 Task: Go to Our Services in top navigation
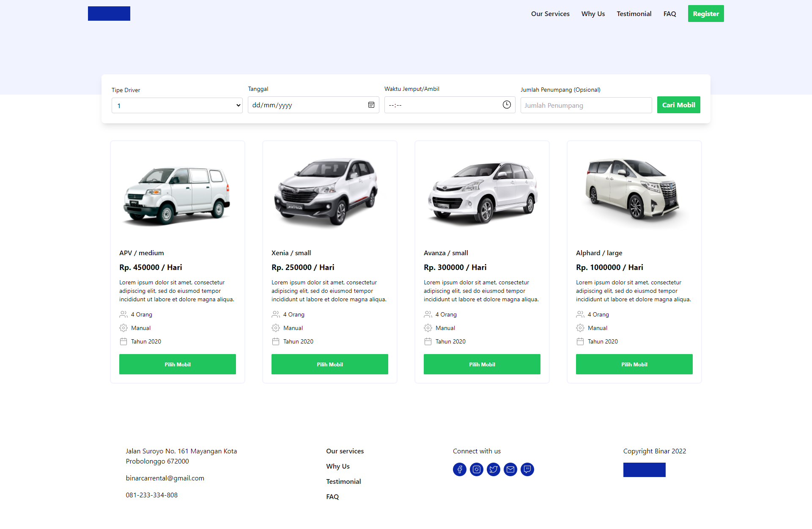[x=550, y=14]
